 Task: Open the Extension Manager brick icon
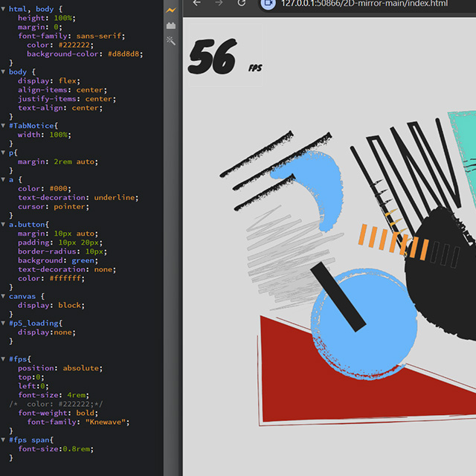(x=171, y=26)
